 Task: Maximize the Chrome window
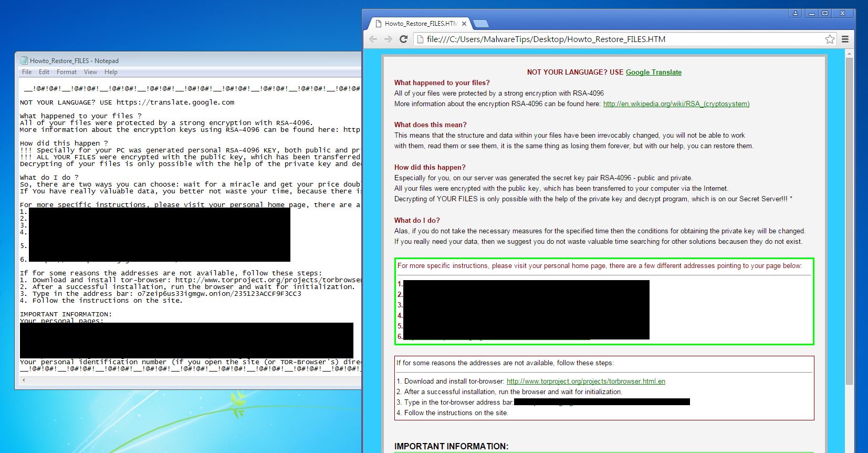coord(825,13)
